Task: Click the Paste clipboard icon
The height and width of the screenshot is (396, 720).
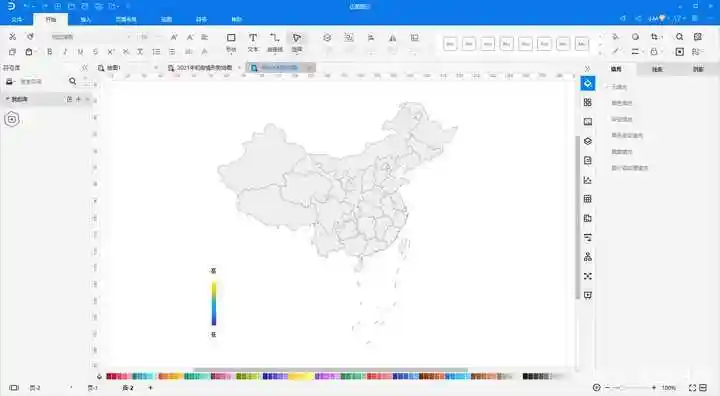Action: [29, 52]
